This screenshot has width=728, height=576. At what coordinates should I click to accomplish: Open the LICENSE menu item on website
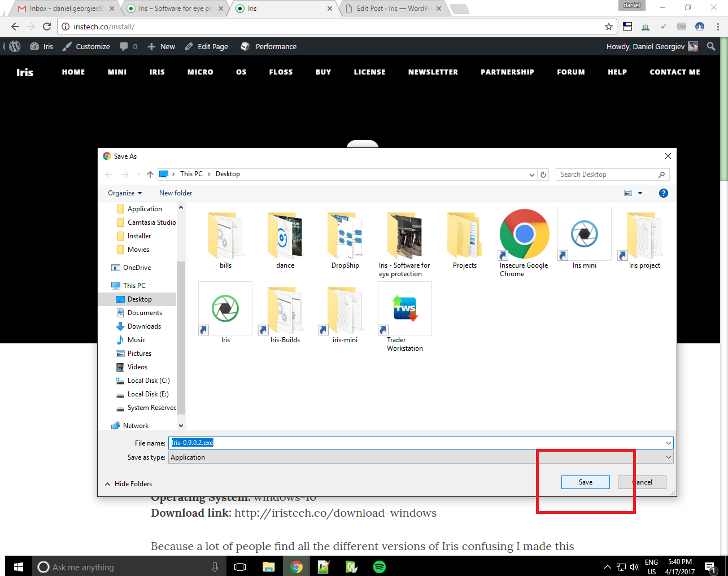point(369,72)
